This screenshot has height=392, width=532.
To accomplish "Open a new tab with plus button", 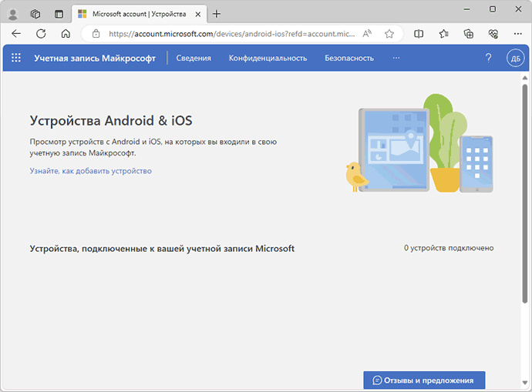I will click(217, 14).
